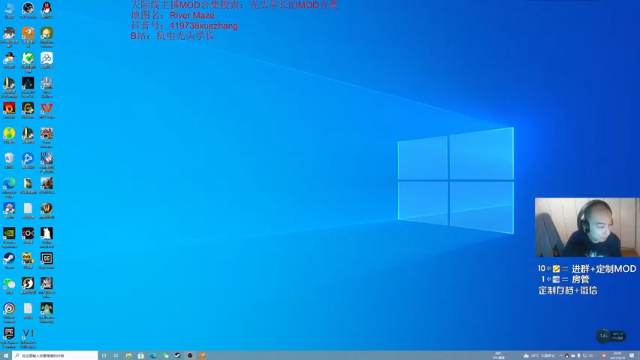
Task: Open File Explorer from the taskbar
Action: pos(129,356)
